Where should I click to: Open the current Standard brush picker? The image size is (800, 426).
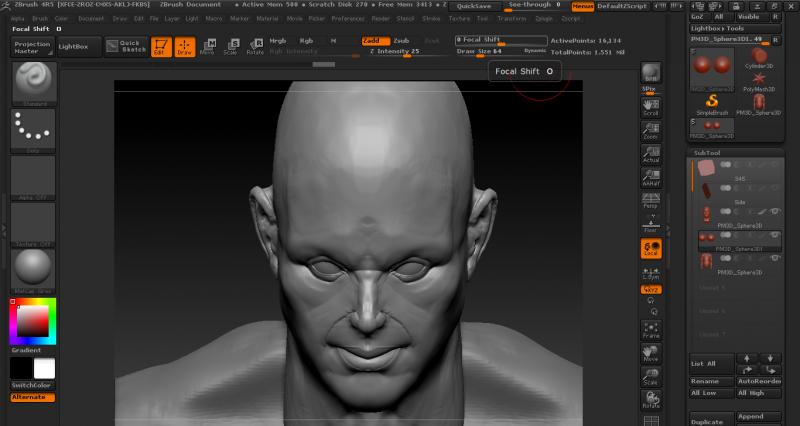click(x=33, y=83)
